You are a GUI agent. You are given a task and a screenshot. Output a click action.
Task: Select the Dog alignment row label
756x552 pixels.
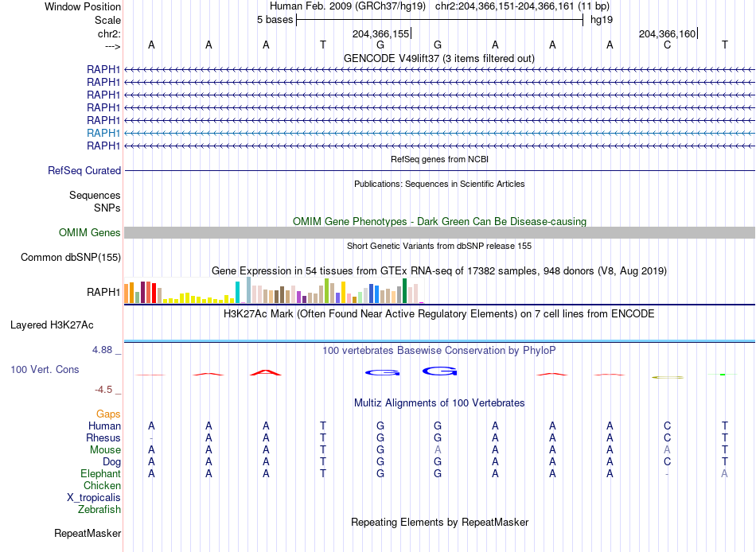pos(111,462)
